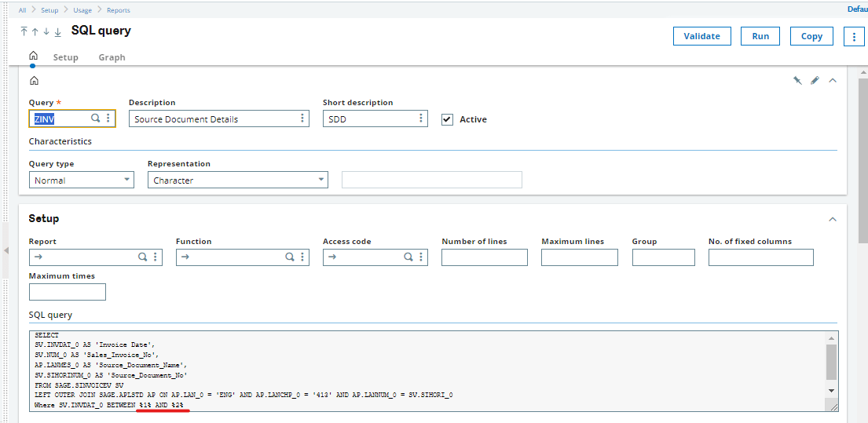Search Access code with magnifier icon

(x=408, y=257)
